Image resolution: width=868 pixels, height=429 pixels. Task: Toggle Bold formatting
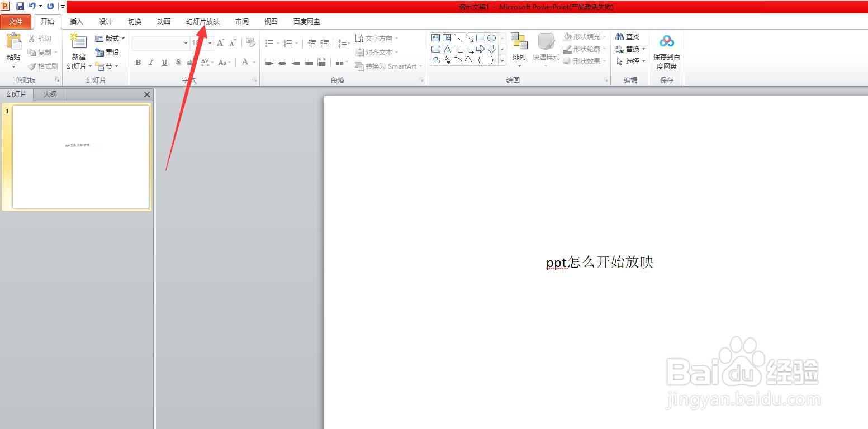(x=138, y=63)
